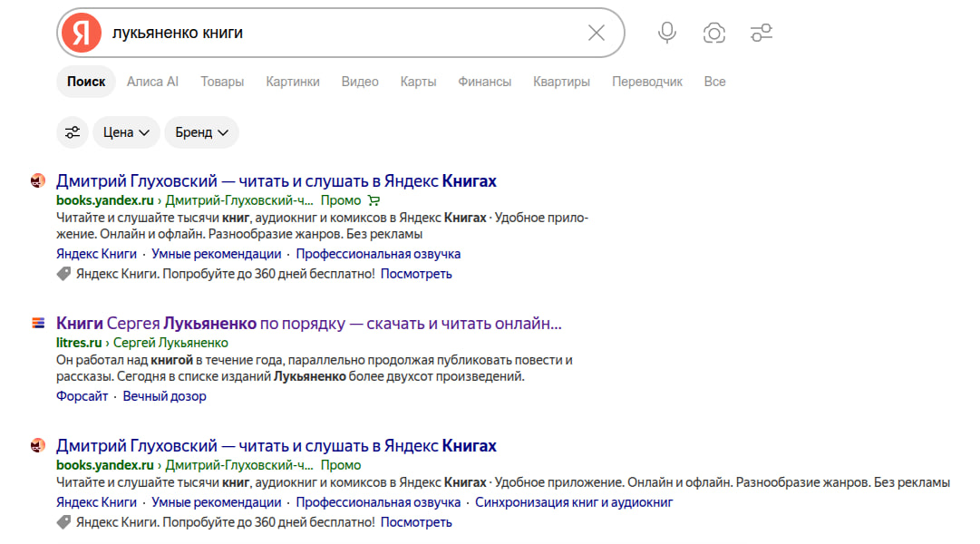This screenshot has width=980, height=544.
Task: Open search settings sliders icon at top right
Action: coord(762,33)
